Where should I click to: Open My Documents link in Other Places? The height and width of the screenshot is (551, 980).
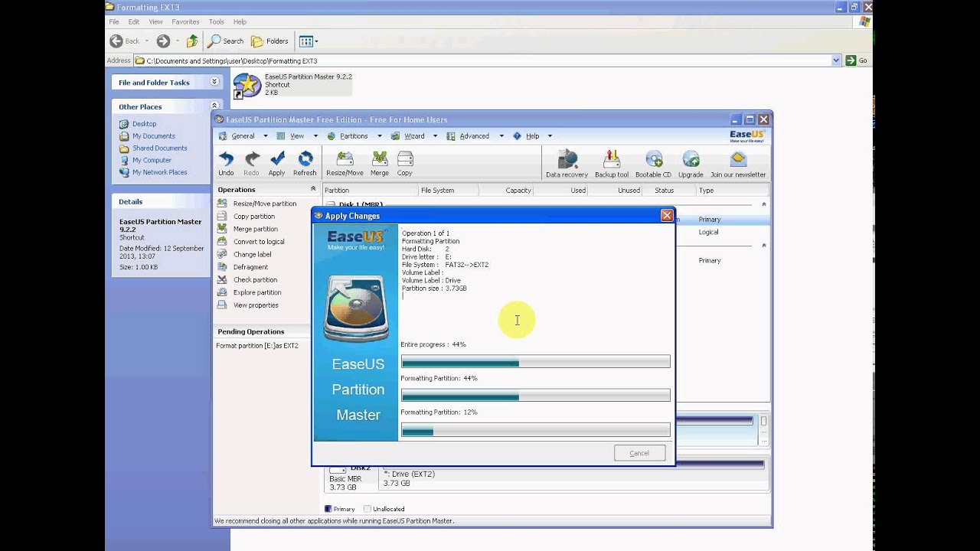[x=153, y=136]
